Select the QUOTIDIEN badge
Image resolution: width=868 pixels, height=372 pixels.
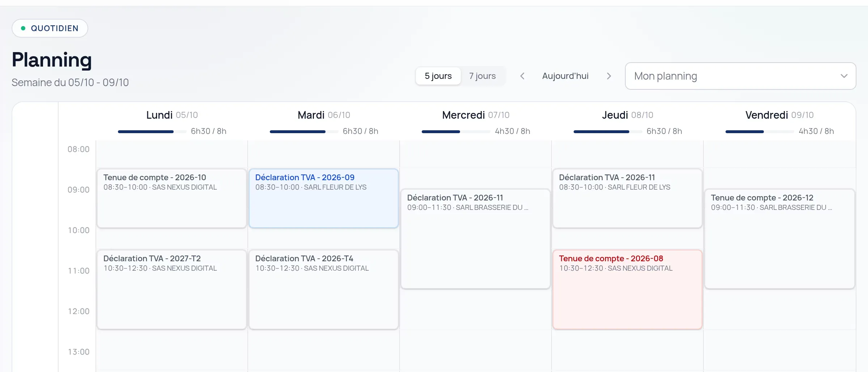pyautogui.click(x=50, y=28)
